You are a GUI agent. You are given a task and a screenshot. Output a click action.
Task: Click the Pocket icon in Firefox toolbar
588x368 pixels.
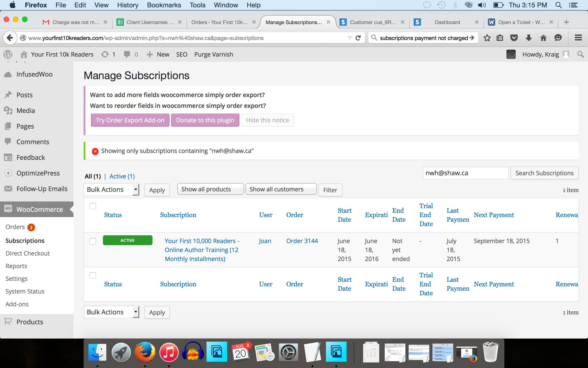tap(514, 38)
